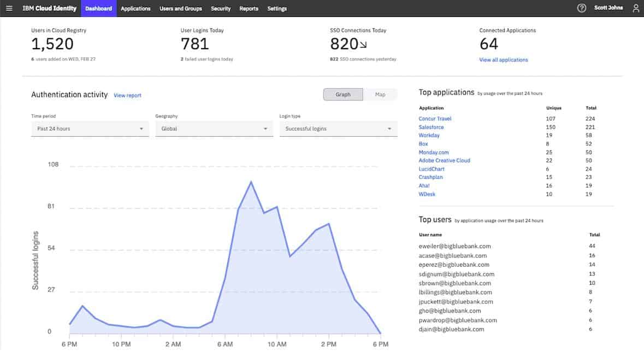
Task: Click the Top users heading
Action: [435, 220]
